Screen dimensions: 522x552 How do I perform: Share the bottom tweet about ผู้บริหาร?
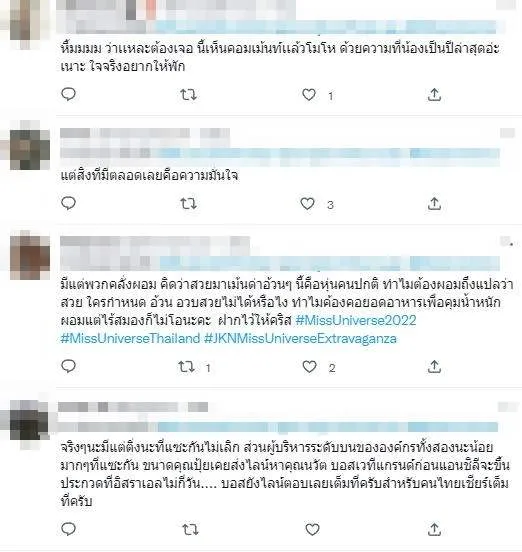[x=434, y=529]
